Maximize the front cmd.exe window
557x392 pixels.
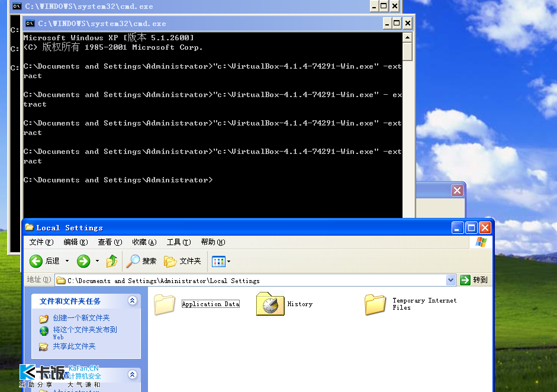tap(397, 24)
